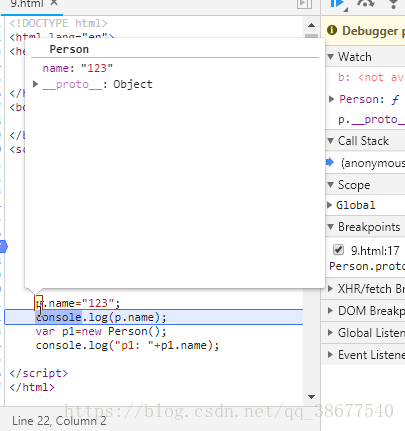Resume script execution icon

tap(338, 4)
